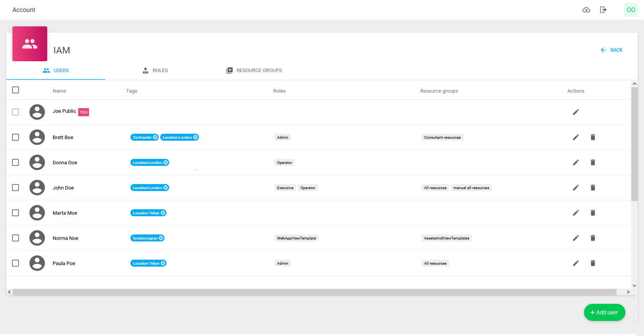
Task: Open the Resource Groups tab
Action: [254, 71]
